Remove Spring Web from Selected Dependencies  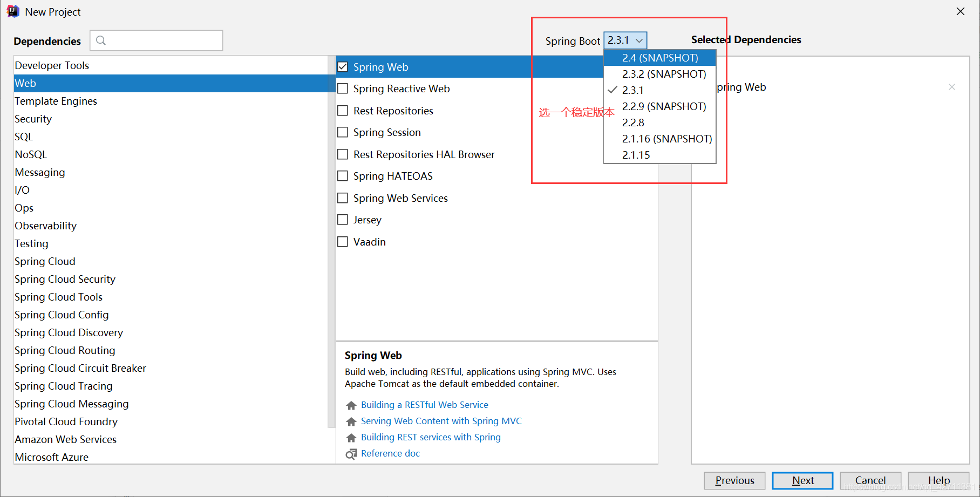click(x=952, y=87)
